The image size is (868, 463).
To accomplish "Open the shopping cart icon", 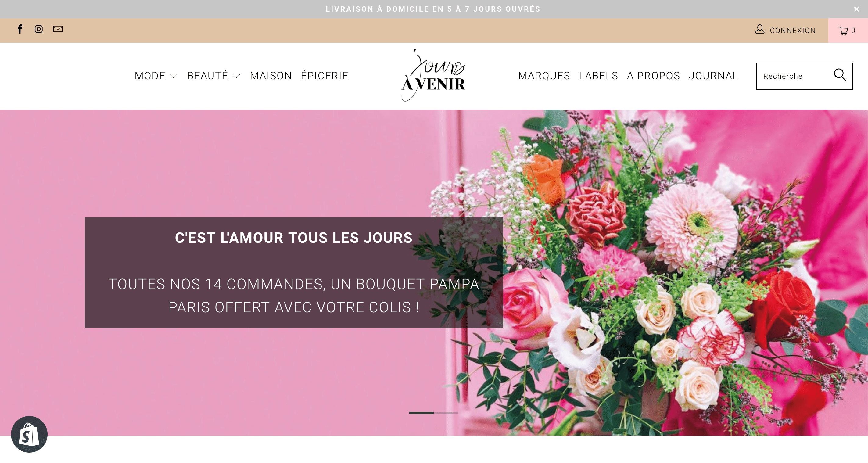I will pos(843,31).
